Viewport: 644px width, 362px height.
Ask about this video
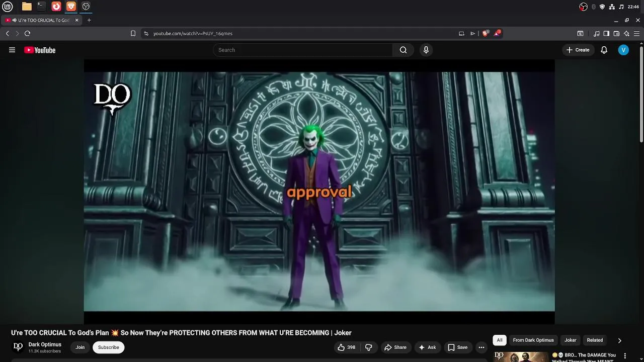[x=427, y=347]
